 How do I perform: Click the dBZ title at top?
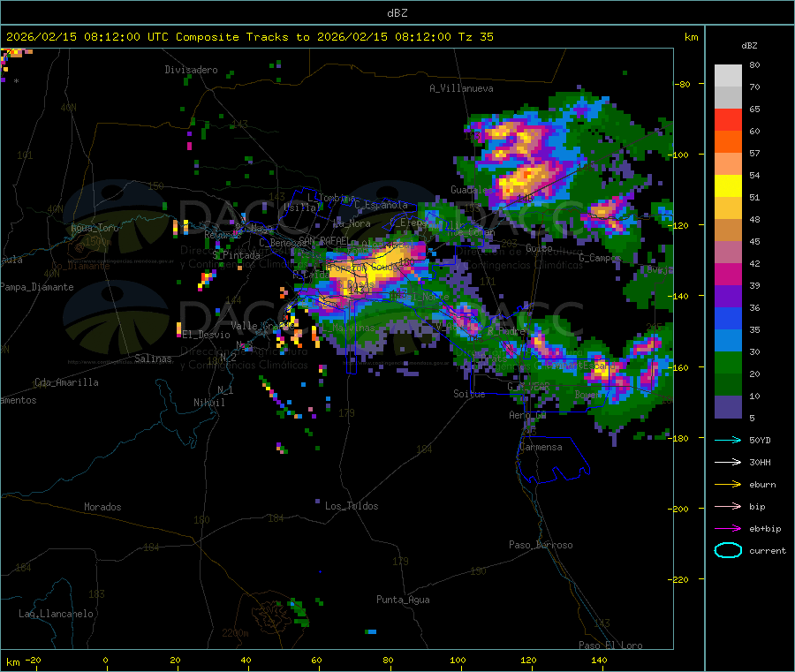click(397, 13)
